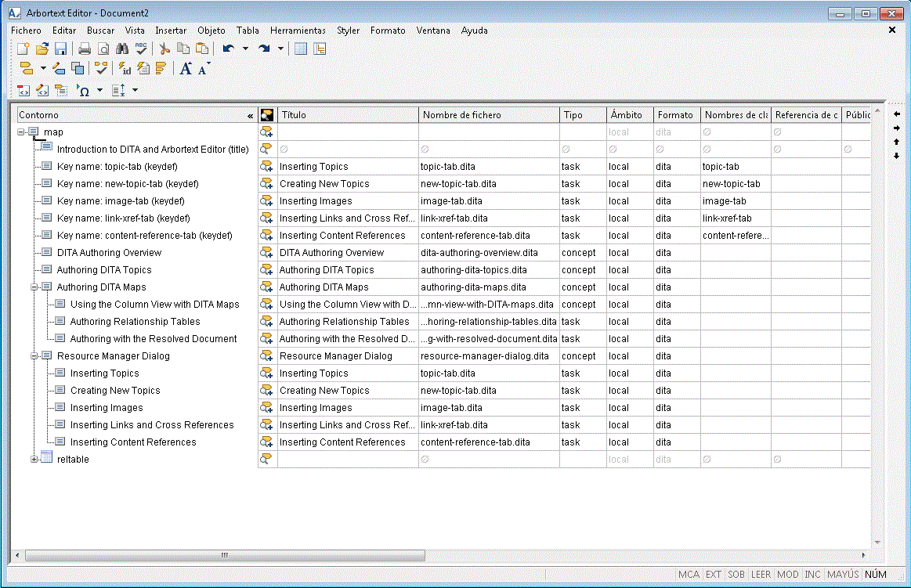Click the Omega special character icon
Viewport: 911px width, 588px height.
coord(84,91)
